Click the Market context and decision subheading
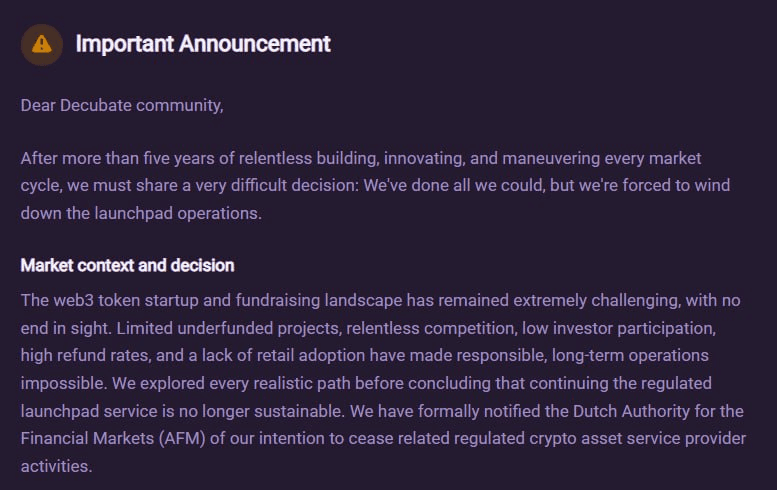 coord(127,266)
